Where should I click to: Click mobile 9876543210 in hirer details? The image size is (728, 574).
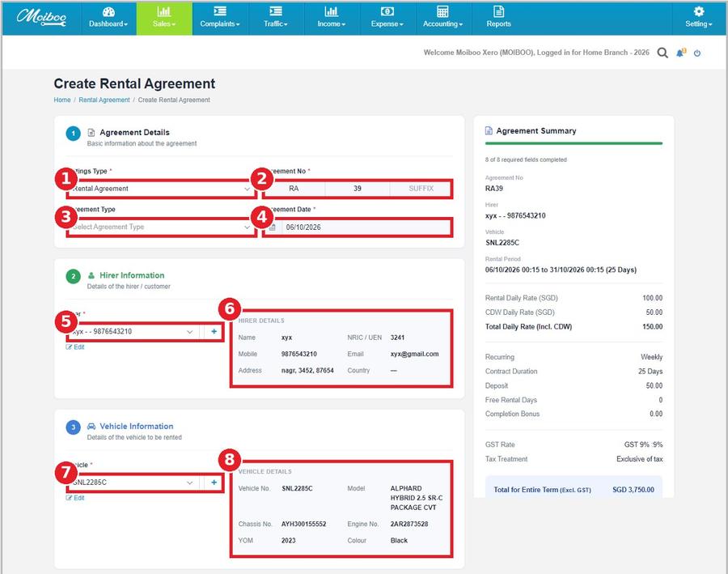pyautogui.click(x=299, y=354)
